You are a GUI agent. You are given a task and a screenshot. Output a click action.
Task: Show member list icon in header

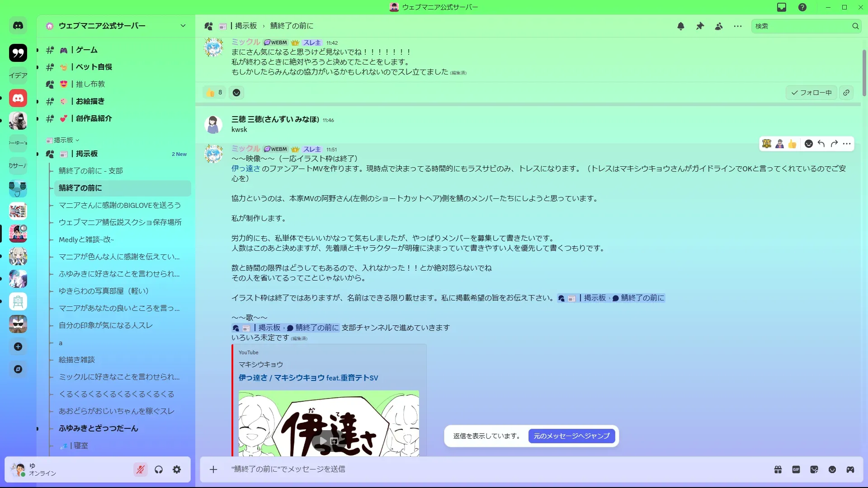tap(719, 26)
